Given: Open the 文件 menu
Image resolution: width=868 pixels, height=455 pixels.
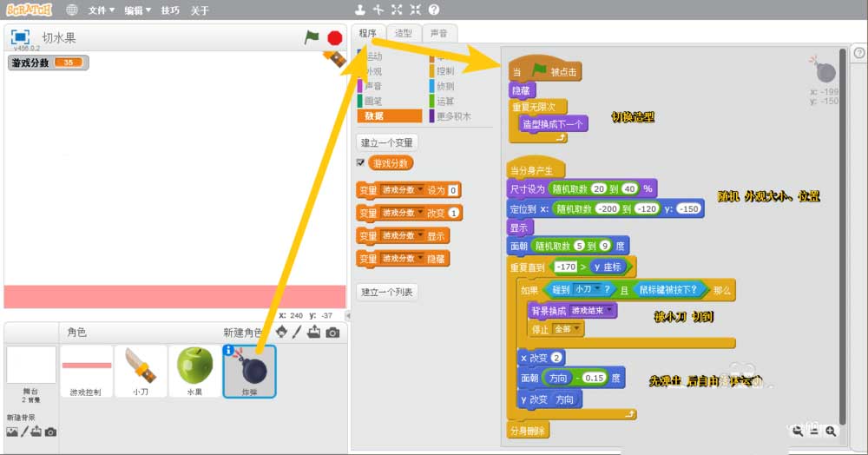Looking at the screenshot, I should [101, 10].
